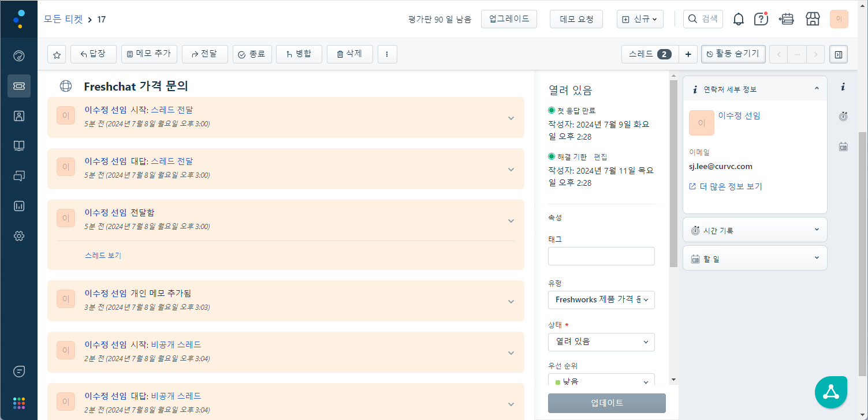Open 이수정 선임 contact name link
Viewport: 868px width, 420px height.
point(739,115)
